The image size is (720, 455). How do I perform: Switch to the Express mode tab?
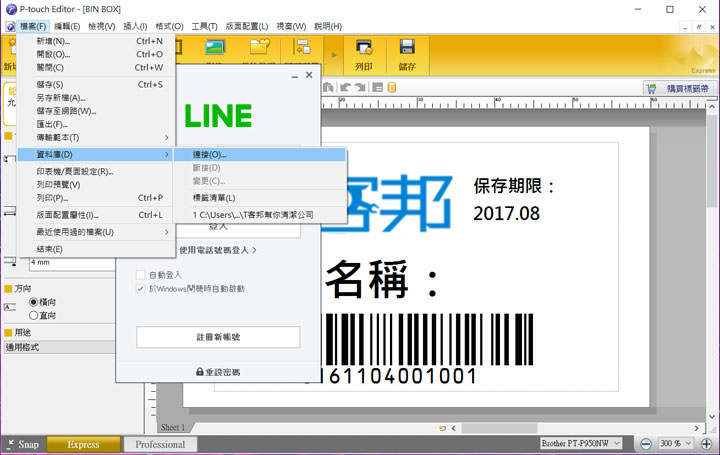coord(84,444)
